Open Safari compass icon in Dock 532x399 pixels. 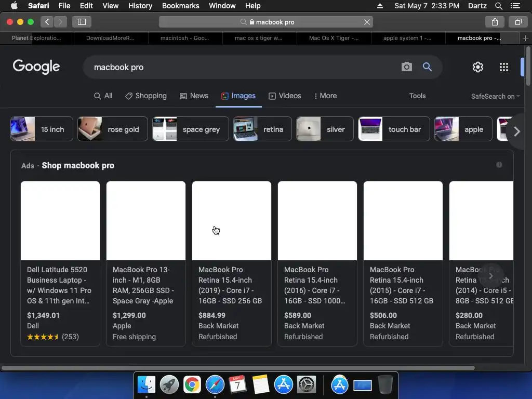coord(215,385)
